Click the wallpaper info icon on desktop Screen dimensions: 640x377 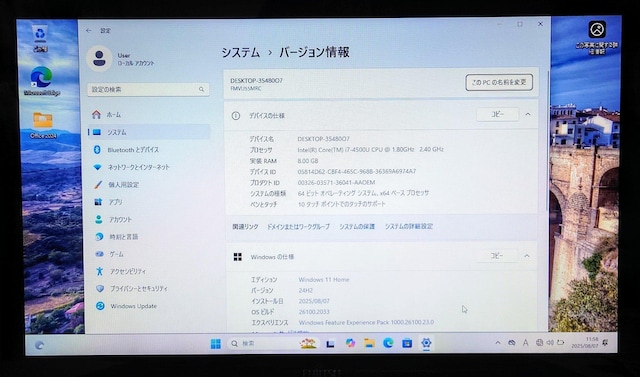click(x=597, y=37)
